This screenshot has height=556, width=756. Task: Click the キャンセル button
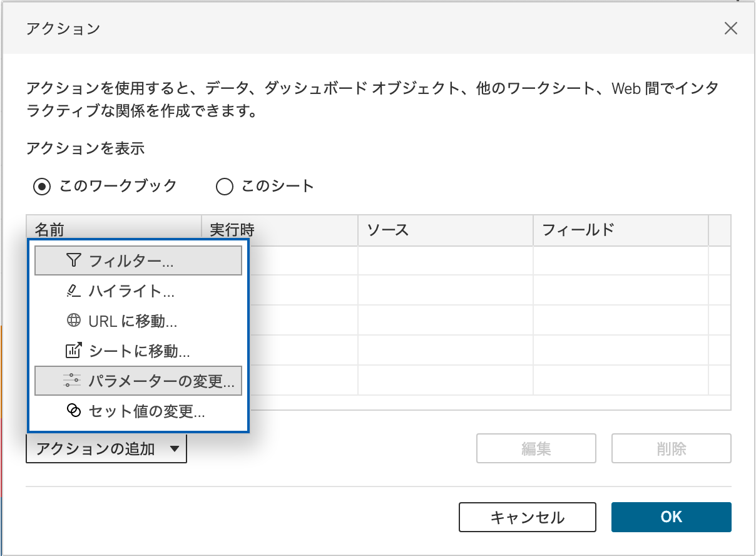click(527, 517)
